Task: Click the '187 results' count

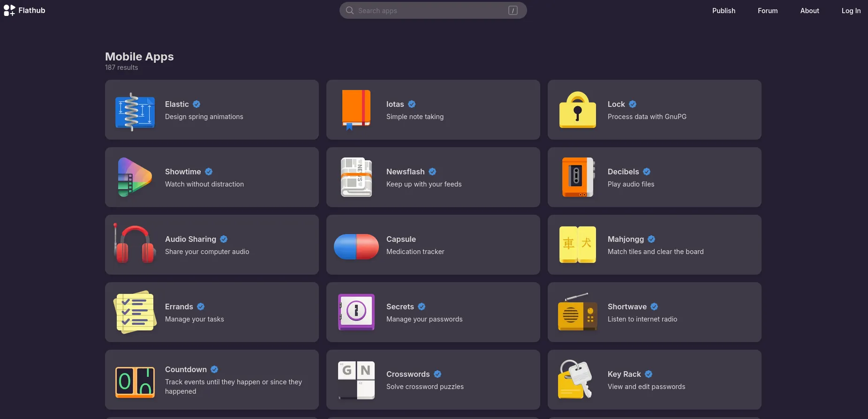Action: 121,67
